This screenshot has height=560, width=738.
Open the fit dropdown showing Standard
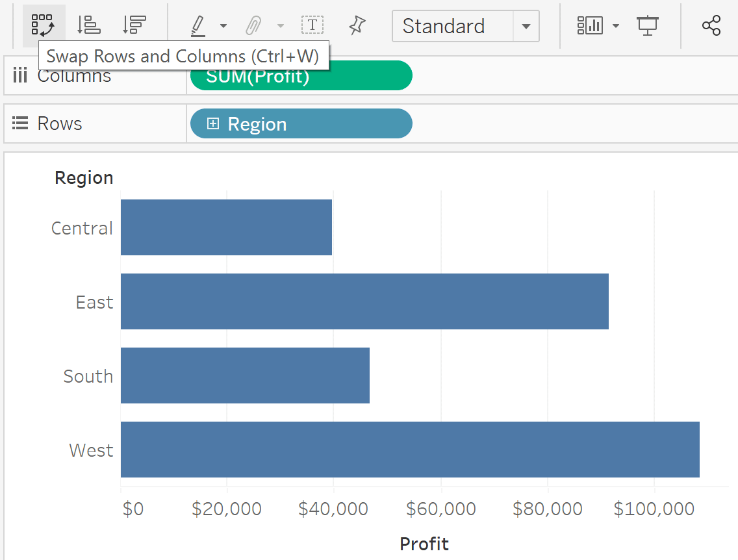coord(526,26)
